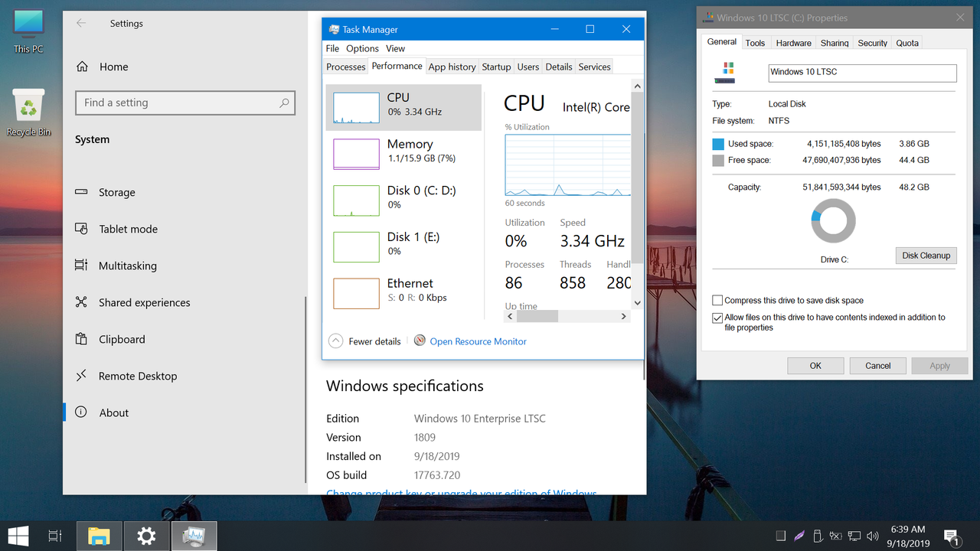Click the drive name field Windows 10 LTSC
Image resolution: width=980 pixels, height=551 pixels.
point(862,73)
